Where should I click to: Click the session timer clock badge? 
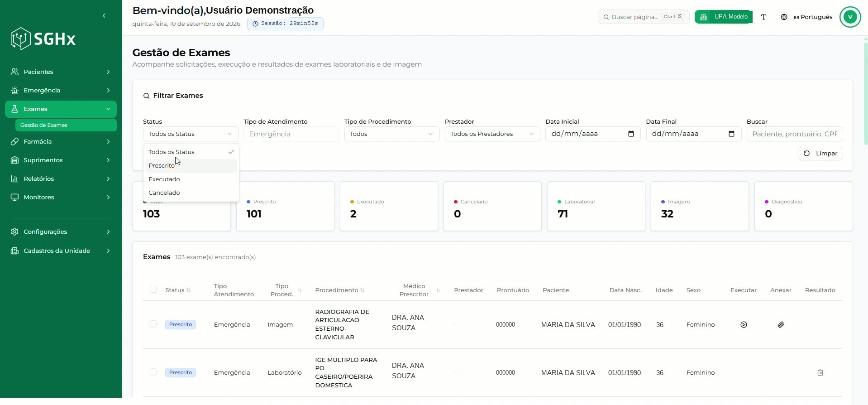click(x=285, y=24)
